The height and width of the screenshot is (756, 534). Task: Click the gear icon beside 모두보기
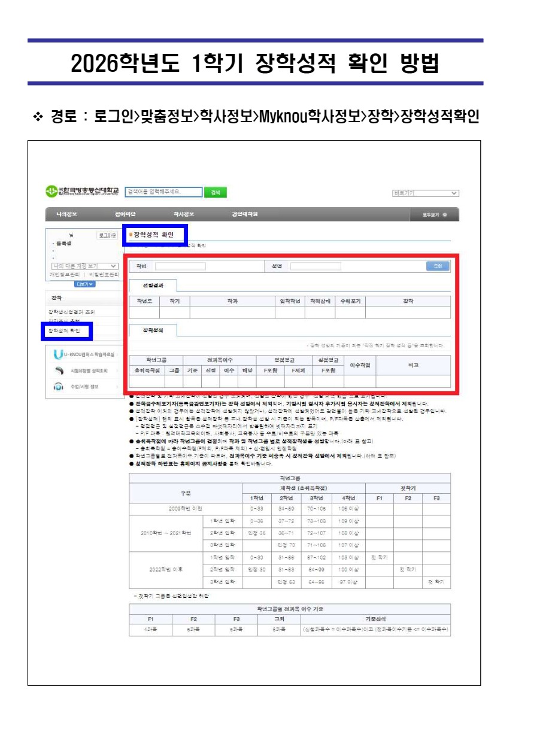click(444, 215)
